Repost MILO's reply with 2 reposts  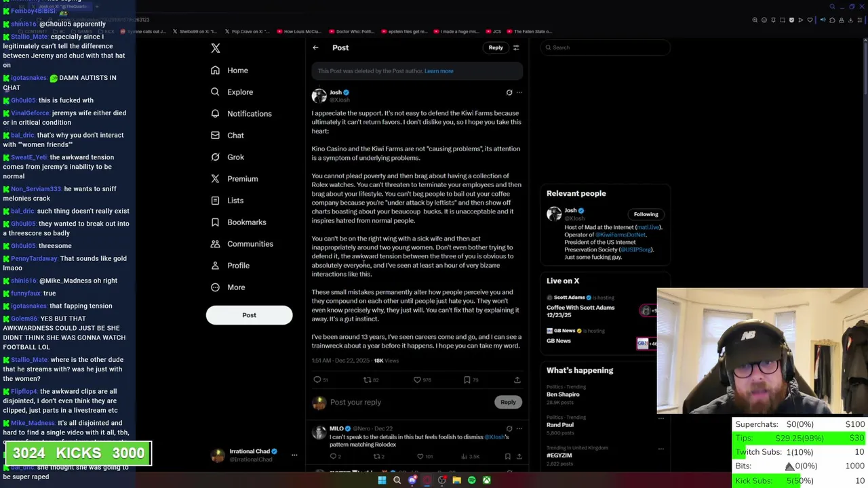tap(377, 457)
